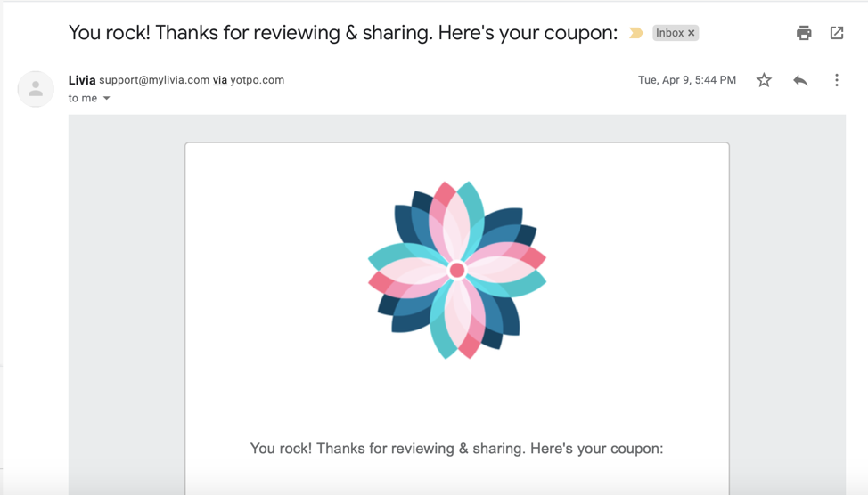Expand the 'to me' details arrow

[107, 99]
